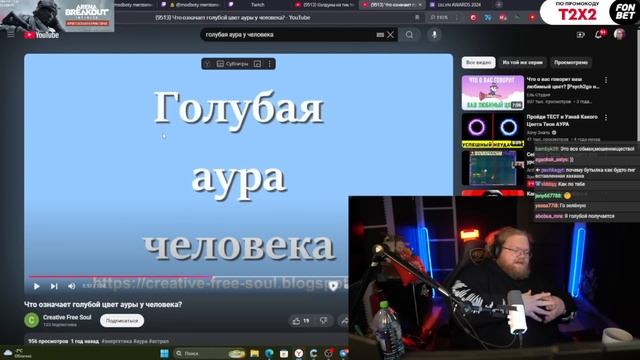Click the taskbar search box 'Поиск'

[209, 353]
